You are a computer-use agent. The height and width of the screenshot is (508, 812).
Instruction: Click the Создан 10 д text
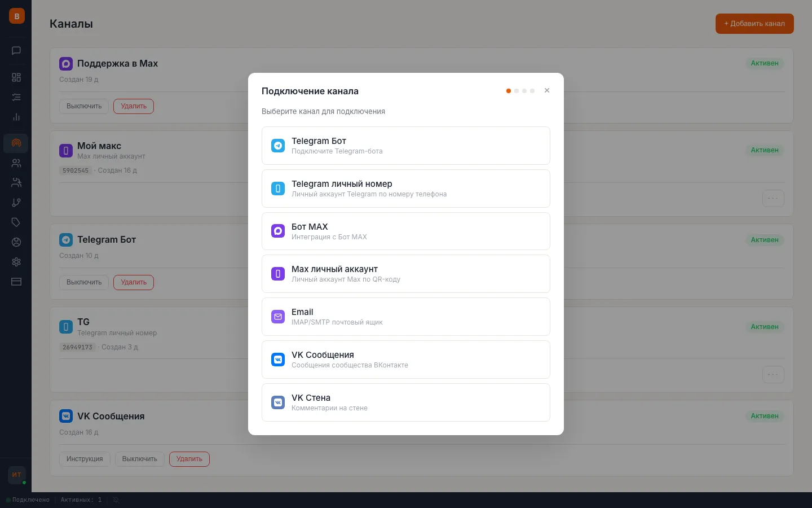pos(79,256)
